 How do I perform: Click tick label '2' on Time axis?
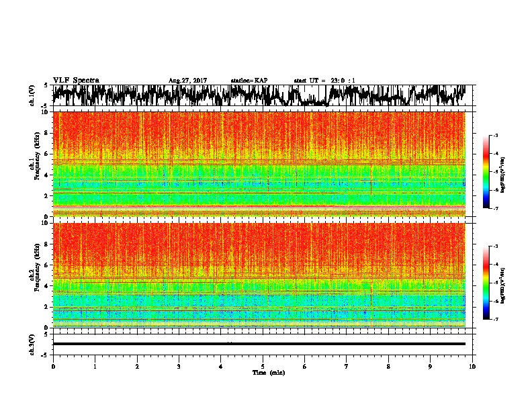pyautogui.click(x=137, y=367)
